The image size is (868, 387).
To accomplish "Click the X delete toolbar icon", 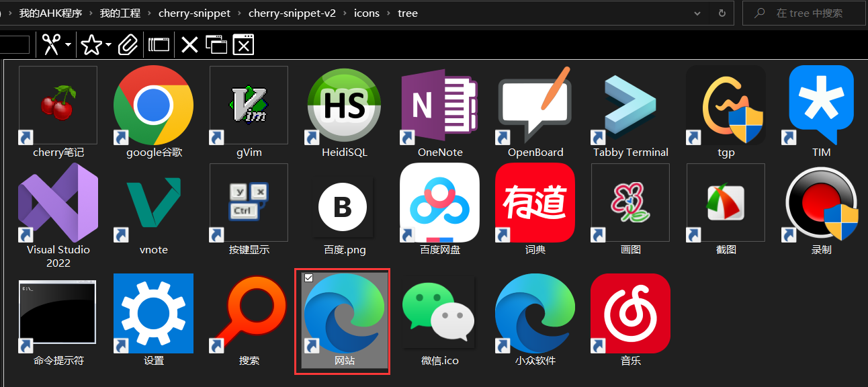I will click(x=190, y=45).
